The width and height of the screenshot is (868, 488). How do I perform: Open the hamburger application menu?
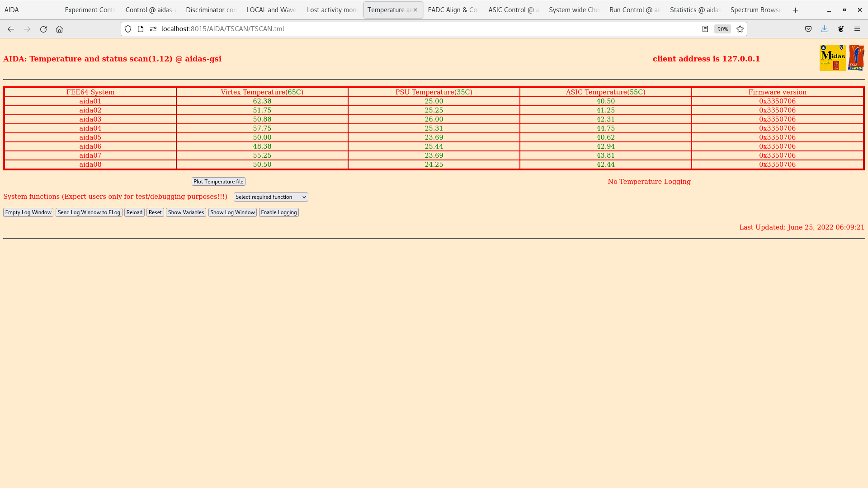pos(857,29)
